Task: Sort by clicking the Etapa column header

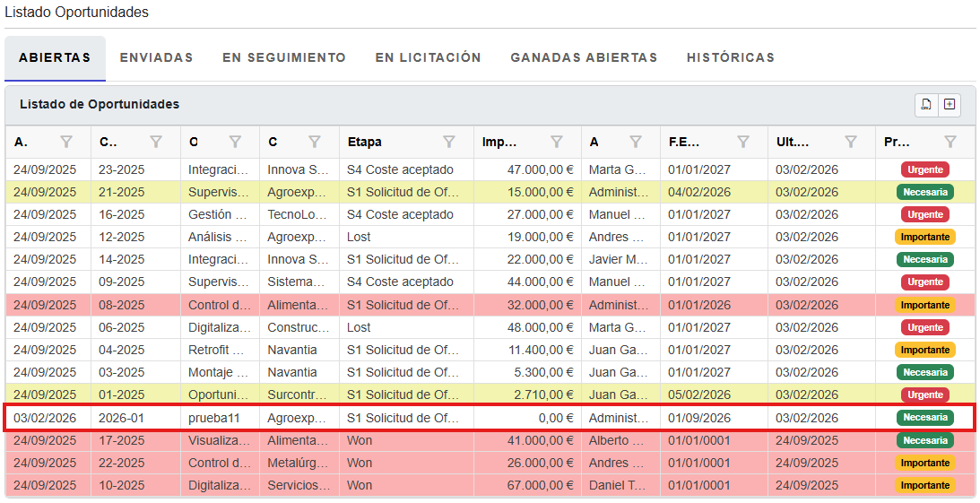Action: tap(364, 142)
